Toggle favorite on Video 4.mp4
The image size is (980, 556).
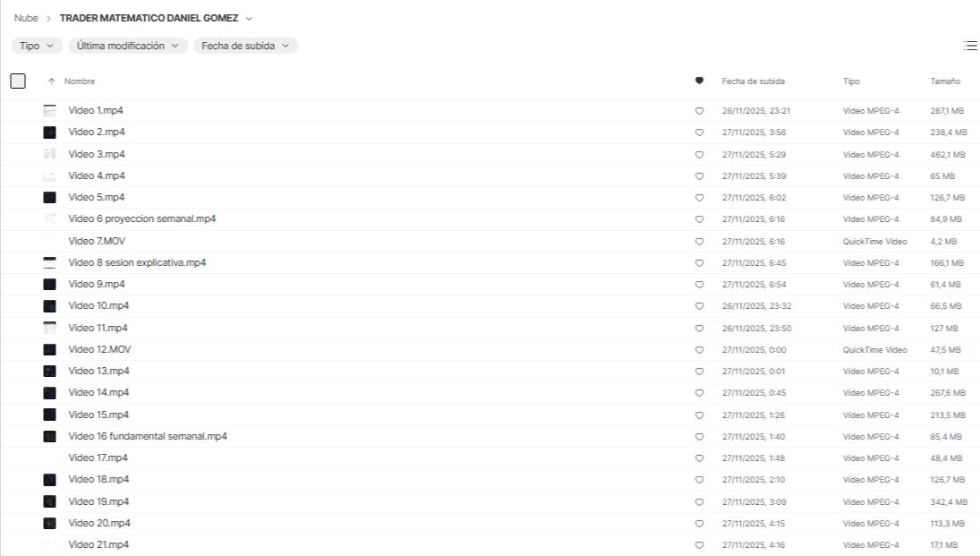(x=699, y=176)
